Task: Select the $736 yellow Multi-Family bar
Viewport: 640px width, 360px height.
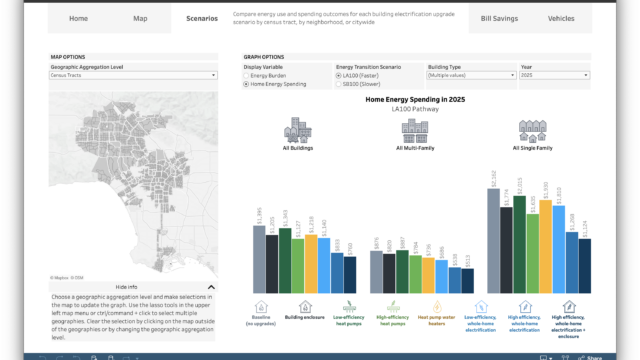Action: click(428, 276)
